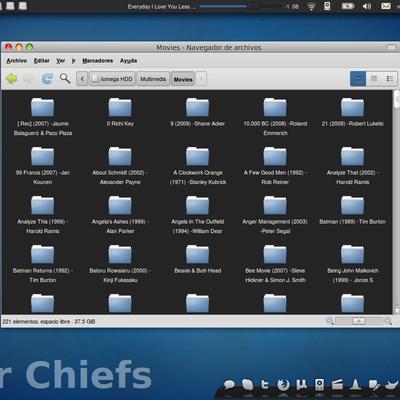
Task: Open the Ir menu
Action: pyautogui.click(x=74, y=61)
